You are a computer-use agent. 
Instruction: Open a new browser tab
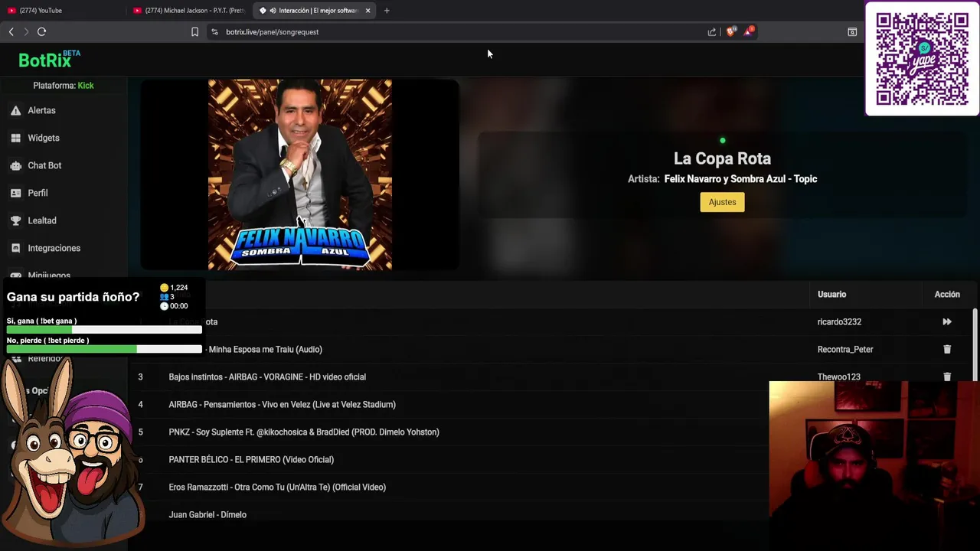click(387, 11)
